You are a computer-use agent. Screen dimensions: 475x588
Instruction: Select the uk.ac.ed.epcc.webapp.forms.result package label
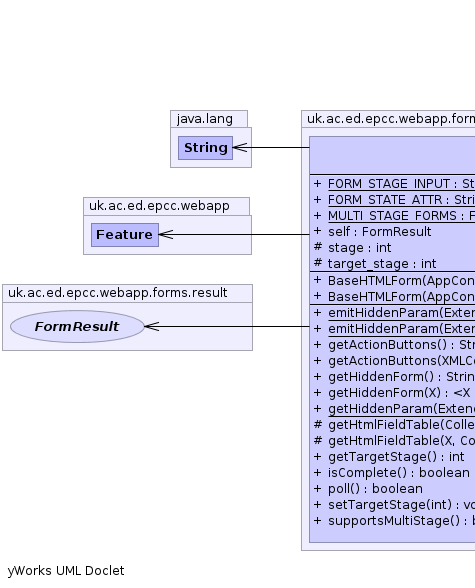pyautogui.click(x=118, y=293)
